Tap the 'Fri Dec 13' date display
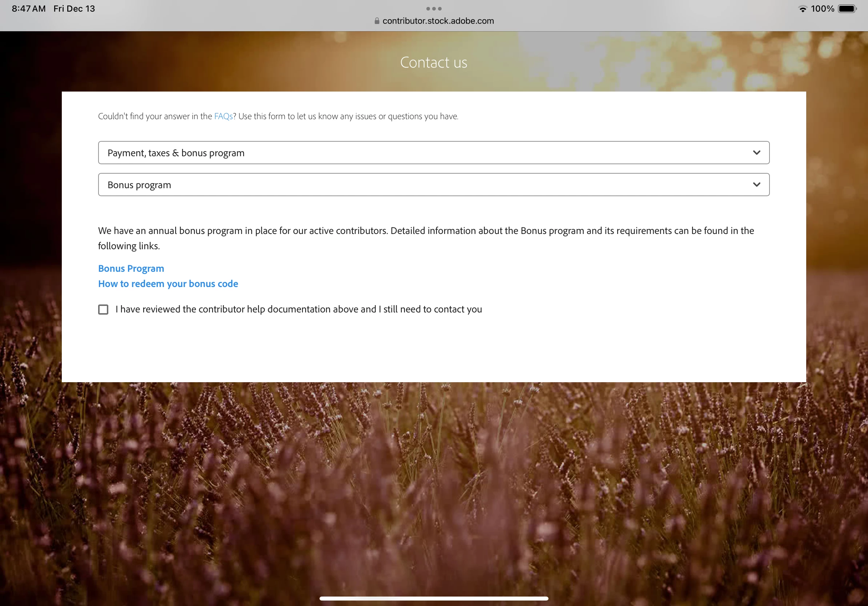This screenshot has width=868, height=606. pos(74,9)
